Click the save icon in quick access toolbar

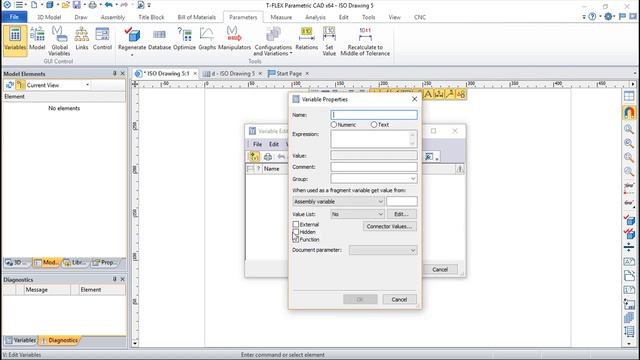[x=77, y=5]
